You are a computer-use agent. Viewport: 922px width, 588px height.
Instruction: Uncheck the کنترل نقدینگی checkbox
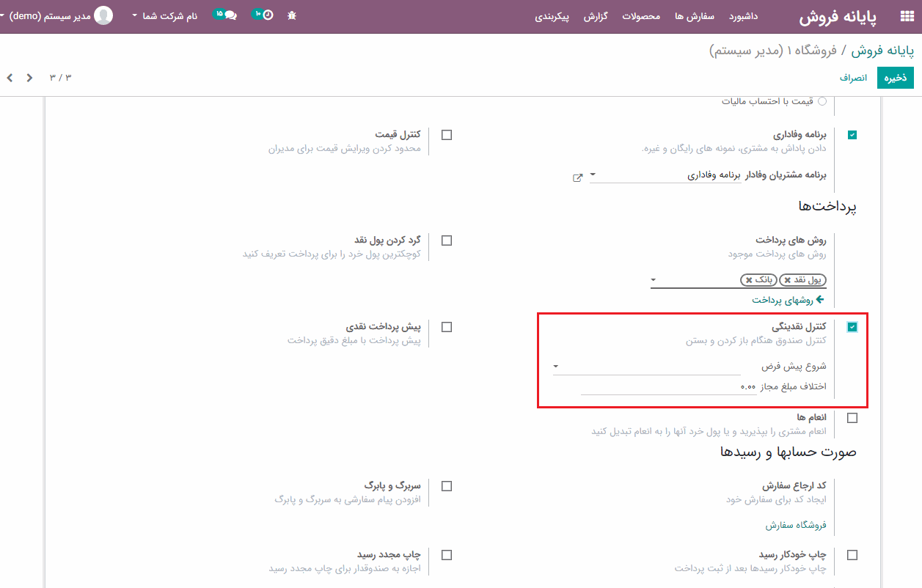pyautogui.click(x=852, y=327)
